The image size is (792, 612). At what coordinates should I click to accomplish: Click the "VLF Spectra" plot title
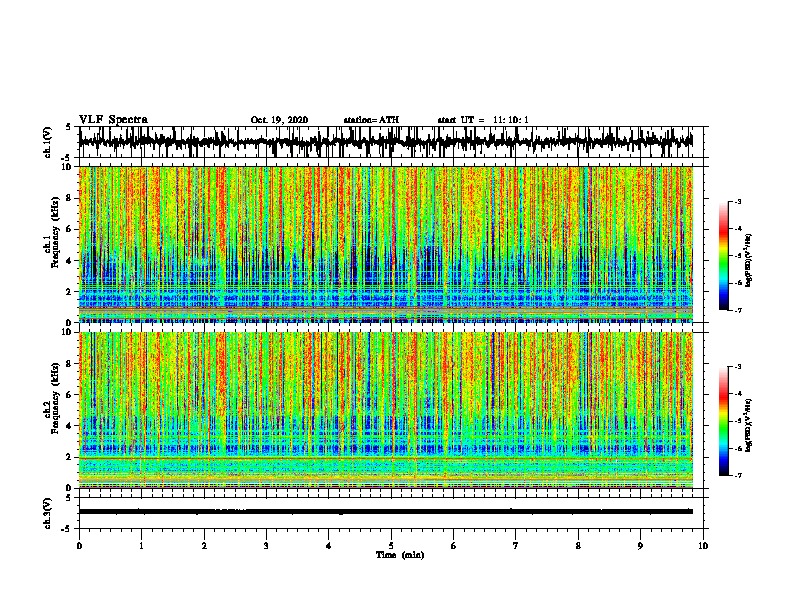coord(113,120)
